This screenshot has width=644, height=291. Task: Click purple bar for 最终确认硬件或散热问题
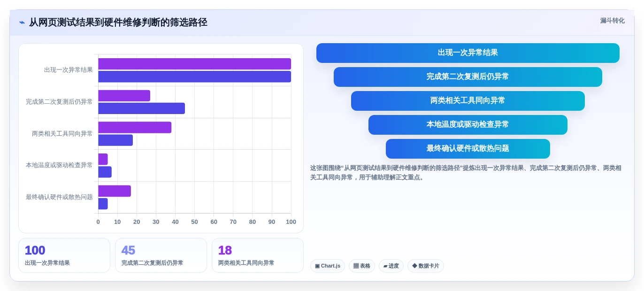point(115,191)
